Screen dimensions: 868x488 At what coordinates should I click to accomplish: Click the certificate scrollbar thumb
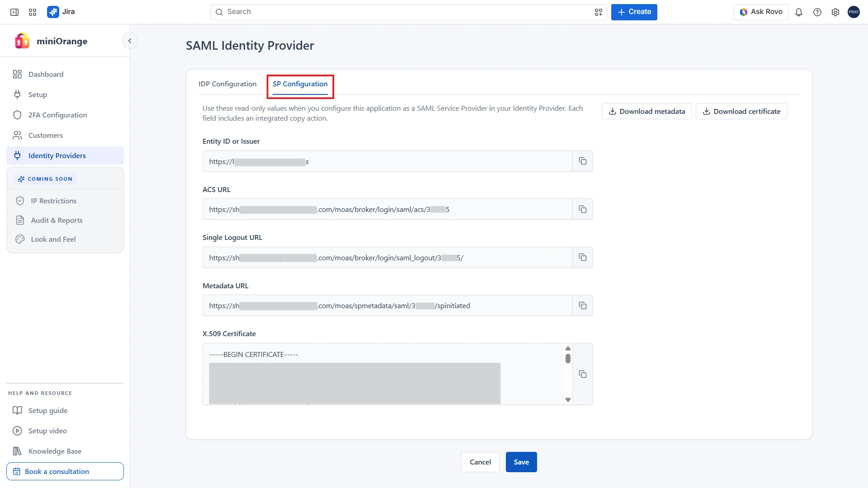(568, 359)
